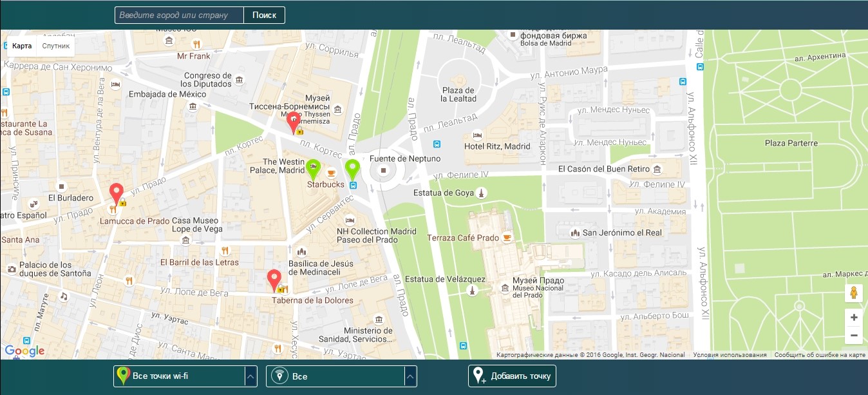Screen dimensions: 868x395
Task: Click the Ministerio de Sanidad building icon
Action: click(x=379, y=320)
